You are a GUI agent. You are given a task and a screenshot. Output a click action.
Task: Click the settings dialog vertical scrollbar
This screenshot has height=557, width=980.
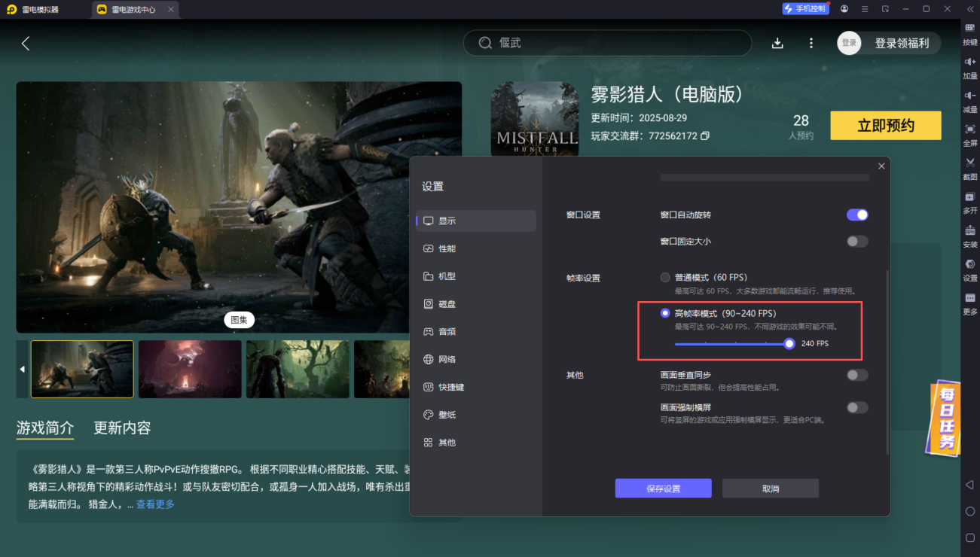887,363
